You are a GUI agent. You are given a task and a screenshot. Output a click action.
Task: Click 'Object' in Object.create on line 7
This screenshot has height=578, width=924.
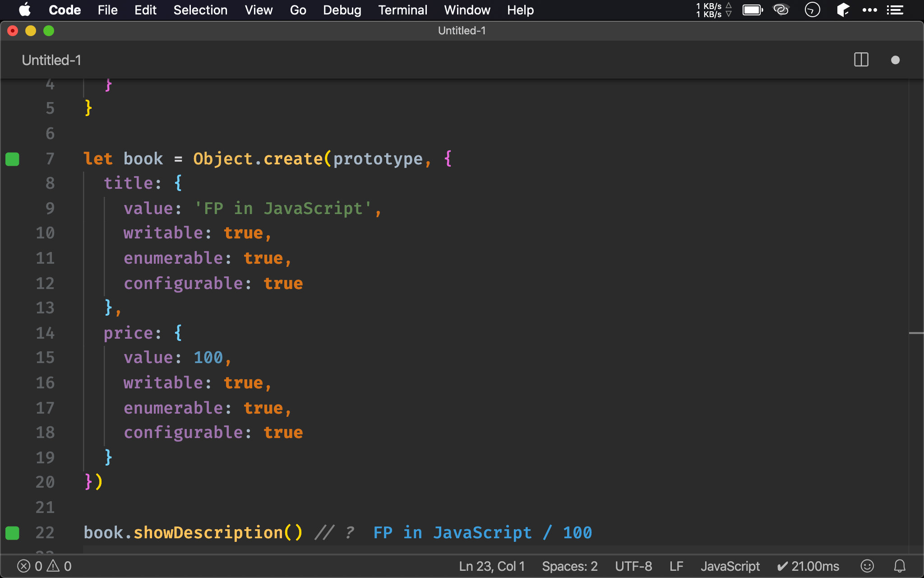click(x=223, y=159)
